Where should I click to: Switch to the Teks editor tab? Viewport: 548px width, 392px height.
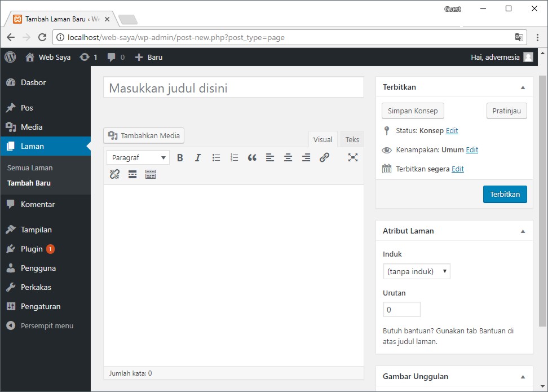pos(352,139)
